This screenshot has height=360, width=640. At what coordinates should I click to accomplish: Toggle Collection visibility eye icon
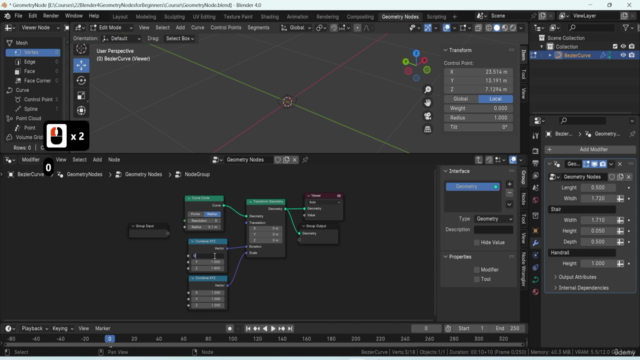(x=623, y=47)
